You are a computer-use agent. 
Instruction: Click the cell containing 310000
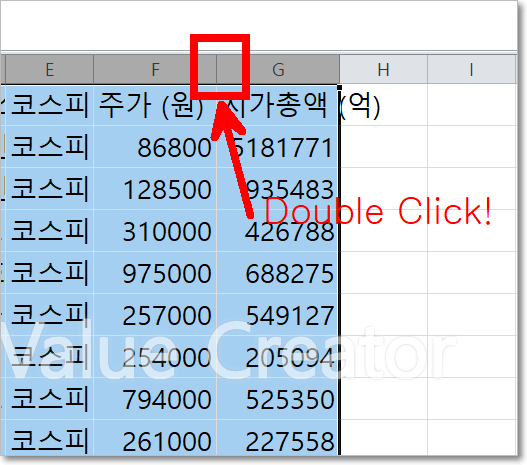(155, 231)
